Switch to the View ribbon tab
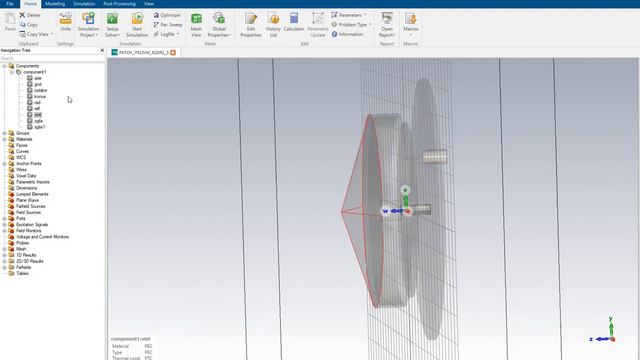This screenshot has height=360, width=640. [x=149, y=4]
